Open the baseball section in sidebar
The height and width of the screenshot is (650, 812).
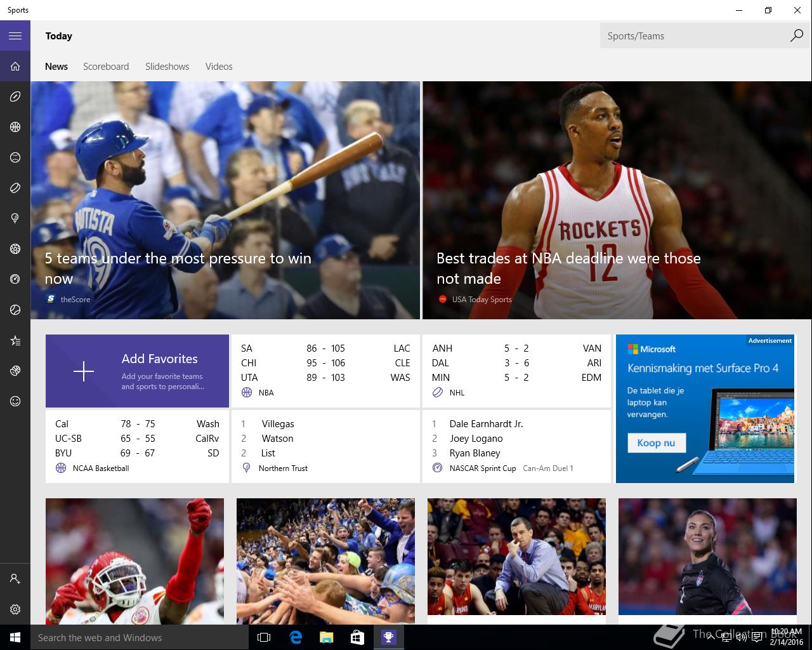tap(15, 157)
